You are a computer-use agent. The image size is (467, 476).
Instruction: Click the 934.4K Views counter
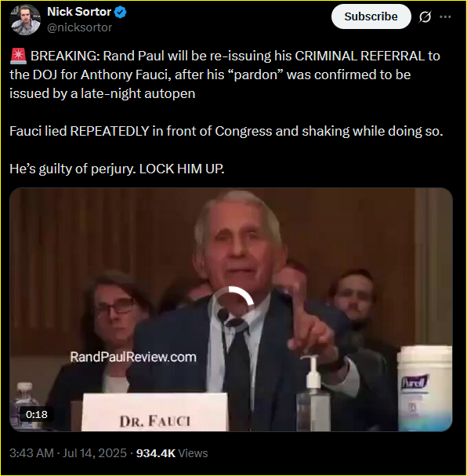point(172,453)
